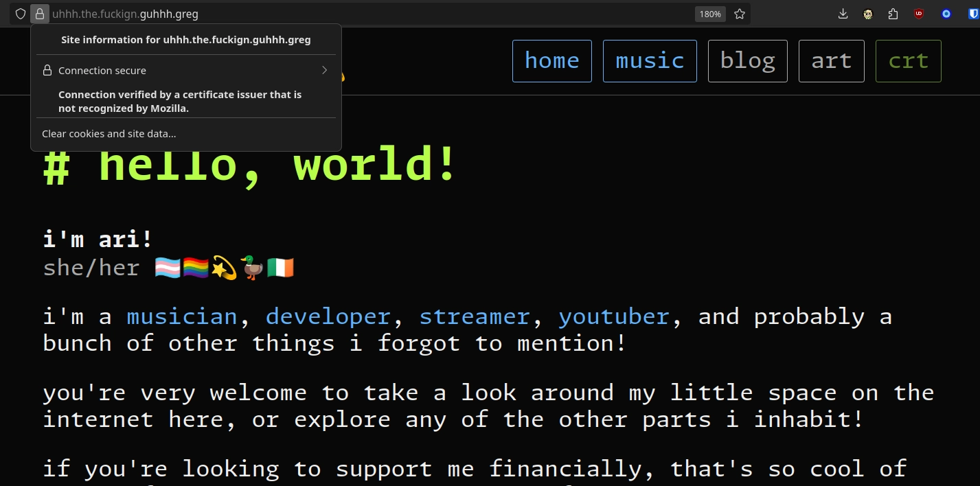The image size is (980, 486).
Task: Click the certificate issuer not recognized message
Action: tap(180, 101)
